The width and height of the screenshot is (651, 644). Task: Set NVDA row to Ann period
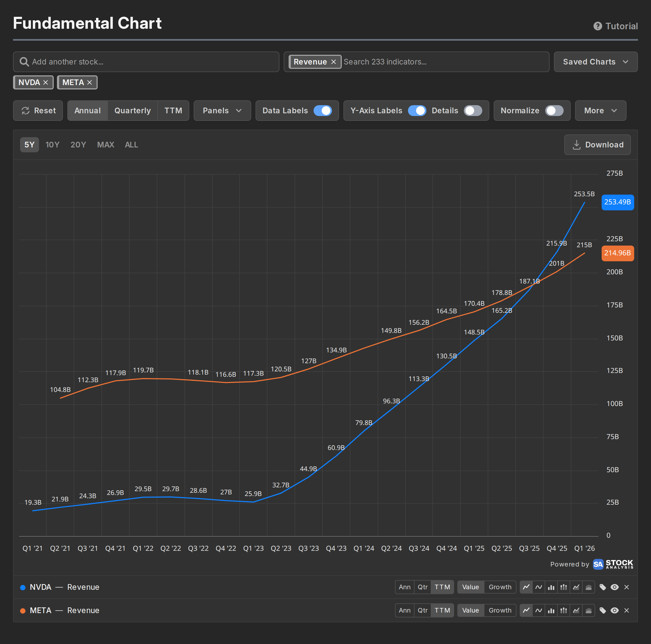point(405,587)
